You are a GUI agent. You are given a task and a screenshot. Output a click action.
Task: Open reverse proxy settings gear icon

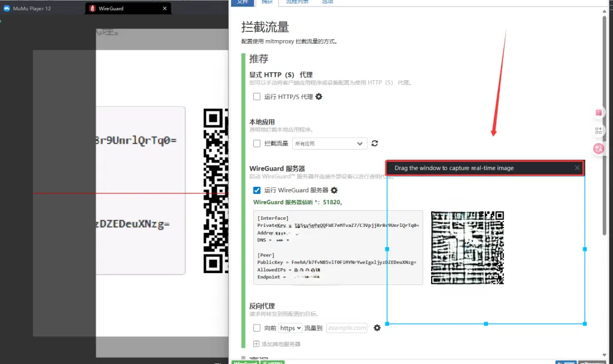377,328
